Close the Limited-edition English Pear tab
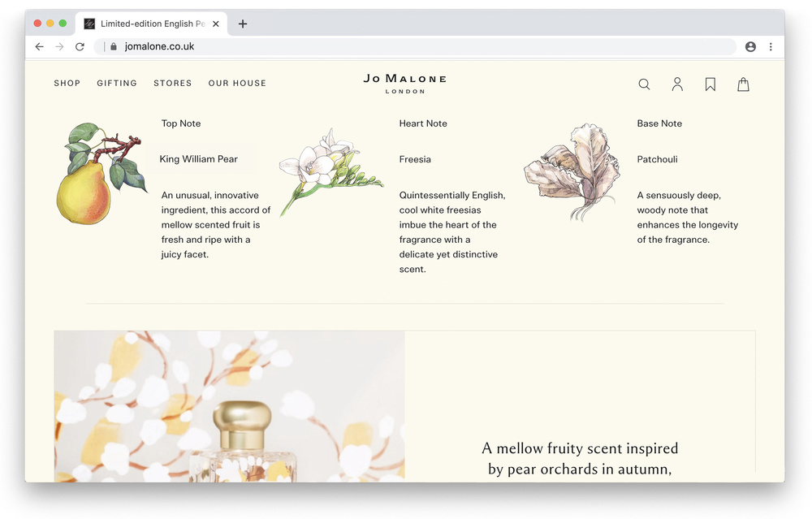Viewport: 812px width, 519px height. coord(216,24)
